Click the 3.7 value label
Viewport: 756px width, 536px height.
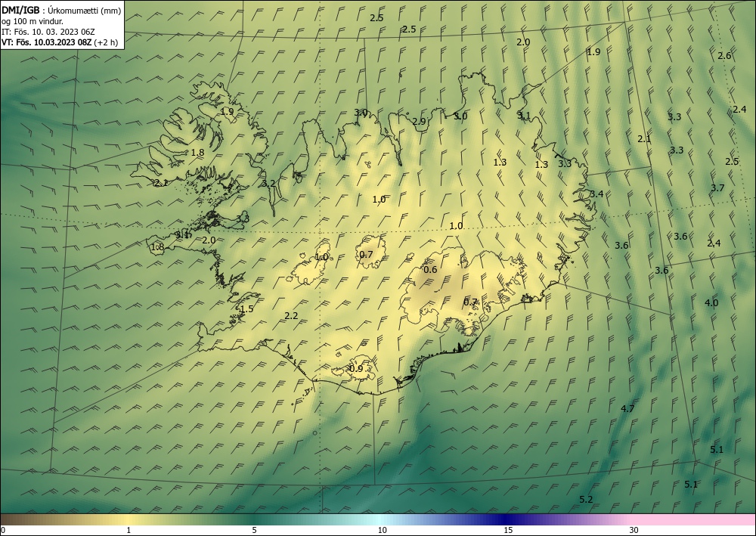[718, 187]
